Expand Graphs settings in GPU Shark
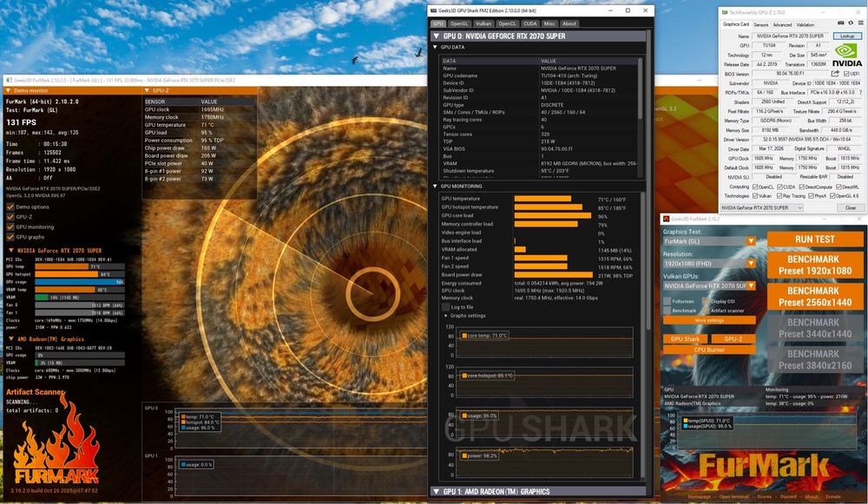Viewport: 868px width, 504px height. click(445, 316)
